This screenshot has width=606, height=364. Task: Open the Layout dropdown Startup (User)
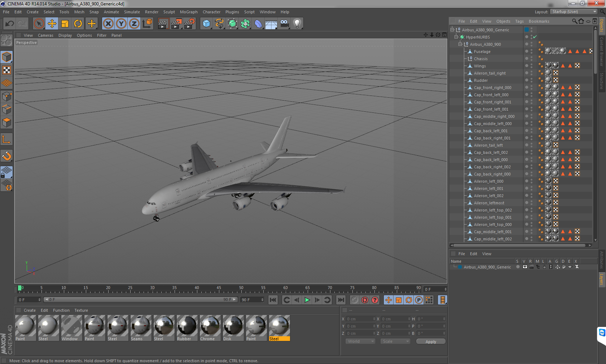(574, 12)
